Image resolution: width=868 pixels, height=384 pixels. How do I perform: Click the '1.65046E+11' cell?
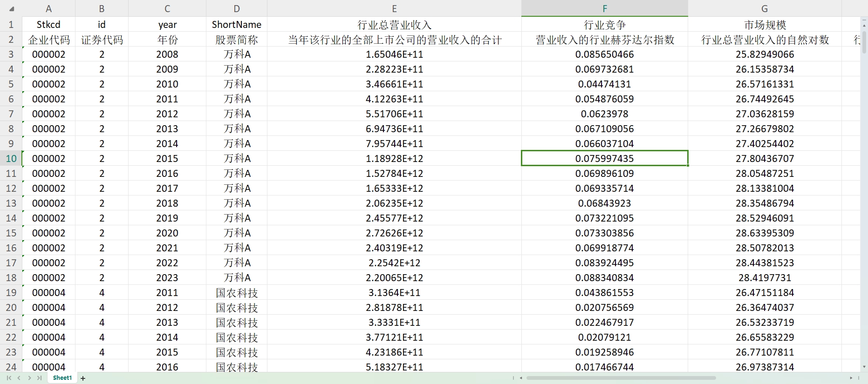pos(394,54)
